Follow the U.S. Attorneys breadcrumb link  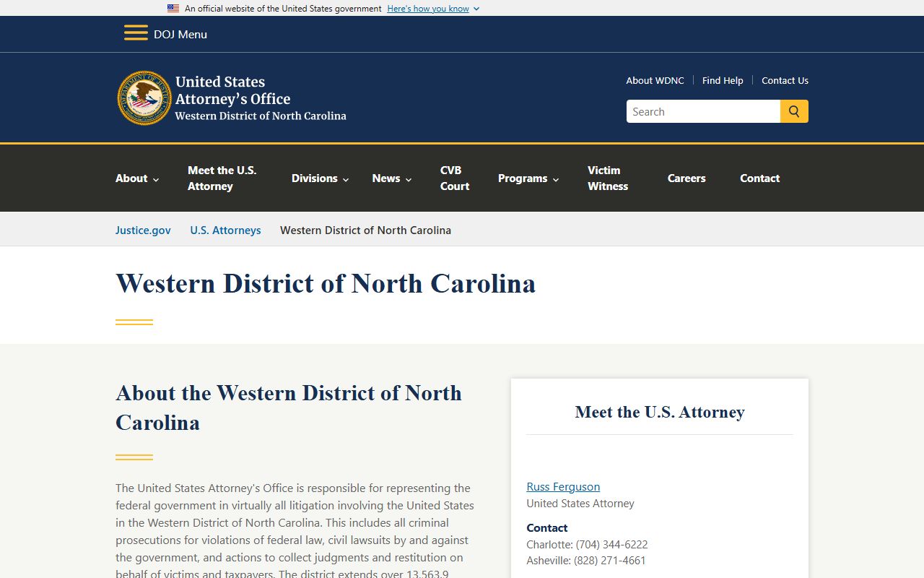[x=225, y=230]
